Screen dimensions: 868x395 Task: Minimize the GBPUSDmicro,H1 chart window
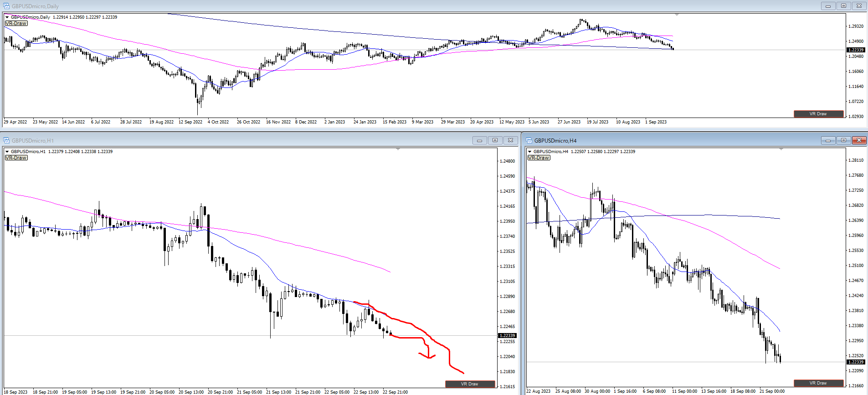[479, 140]
